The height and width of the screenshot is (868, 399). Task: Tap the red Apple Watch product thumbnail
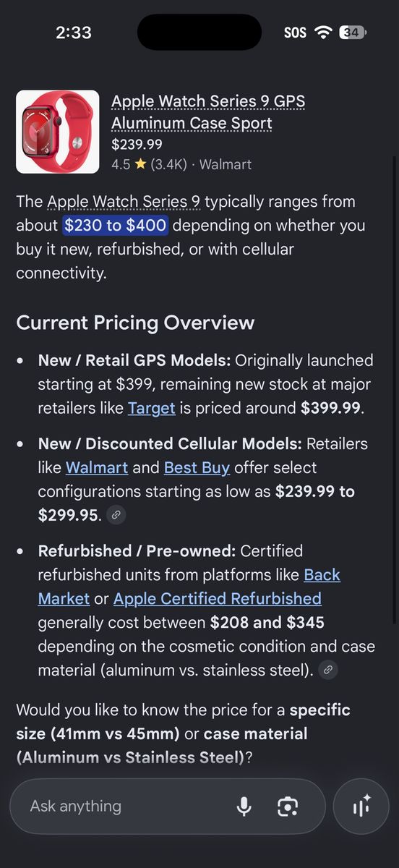pos(58,132)
